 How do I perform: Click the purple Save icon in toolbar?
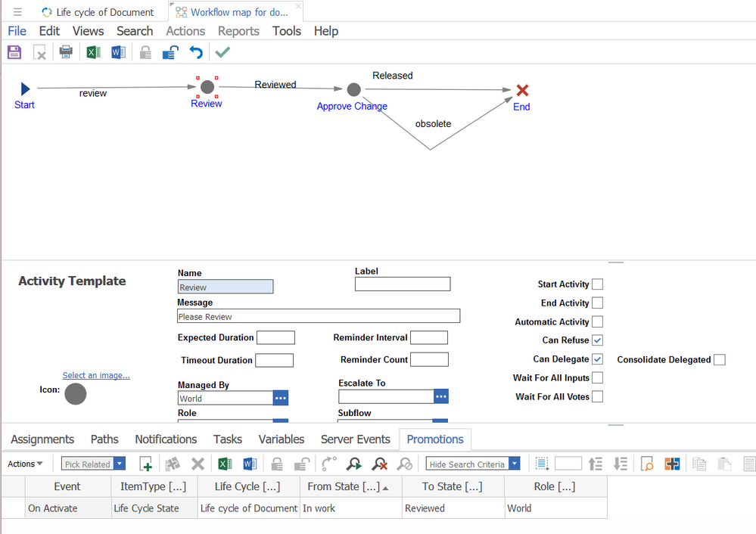click(14, 52)
